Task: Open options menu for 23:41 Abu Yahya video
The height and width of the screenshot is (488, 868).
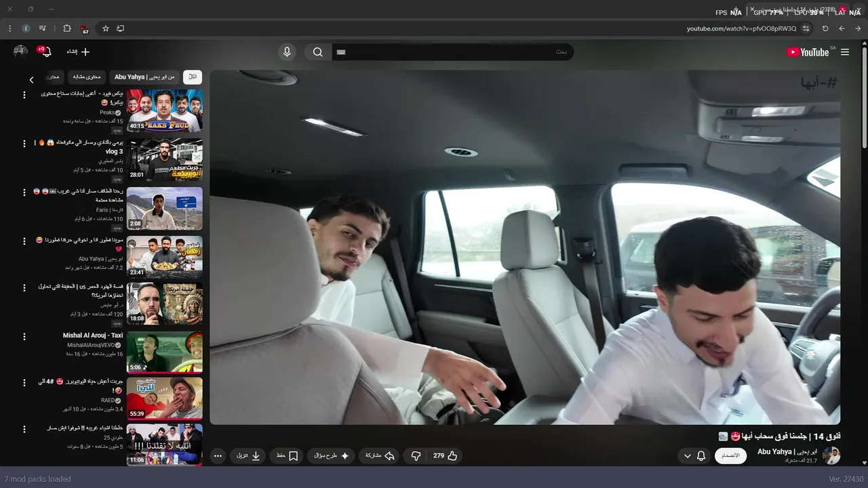Action: click(24, 242)
